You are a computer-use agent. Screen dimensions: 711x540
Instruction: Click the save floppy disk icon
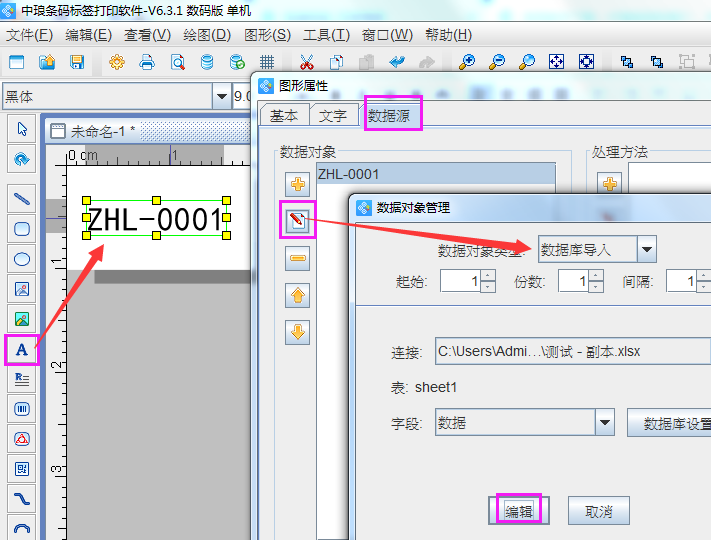pos(77,61)
